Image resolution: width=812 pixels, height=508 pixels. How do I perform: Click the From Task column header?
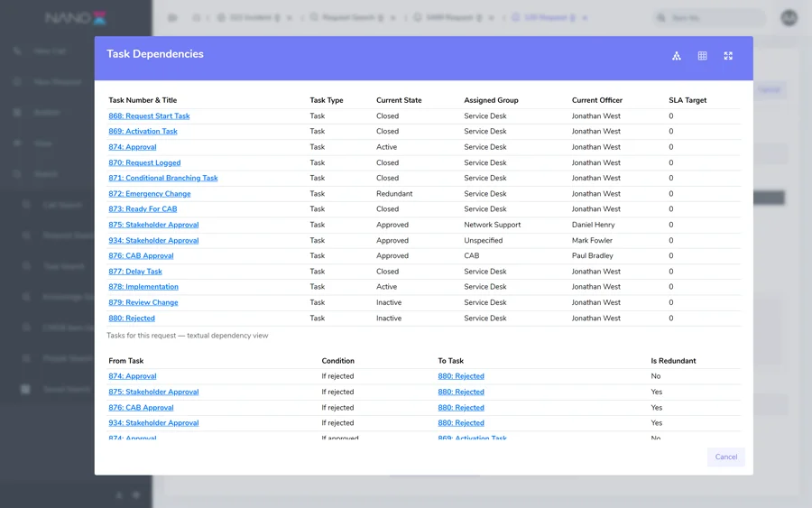[125, 361]
